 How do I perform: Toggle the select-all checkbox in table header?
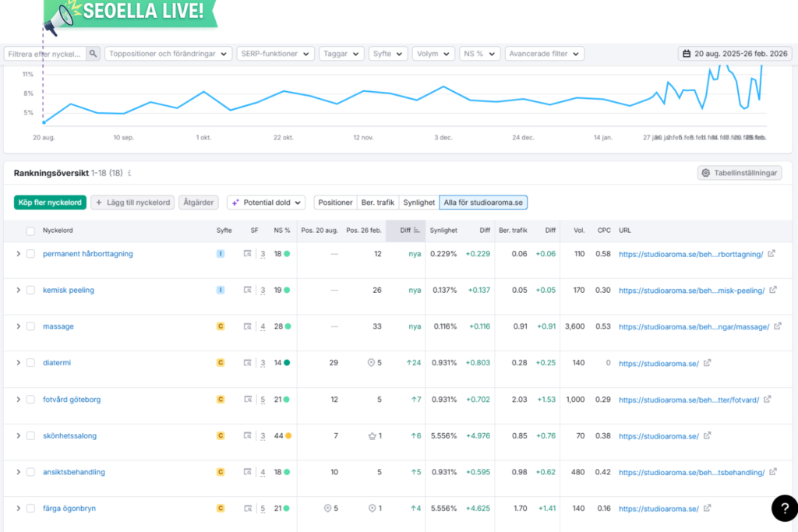click(x=30, y=231)
